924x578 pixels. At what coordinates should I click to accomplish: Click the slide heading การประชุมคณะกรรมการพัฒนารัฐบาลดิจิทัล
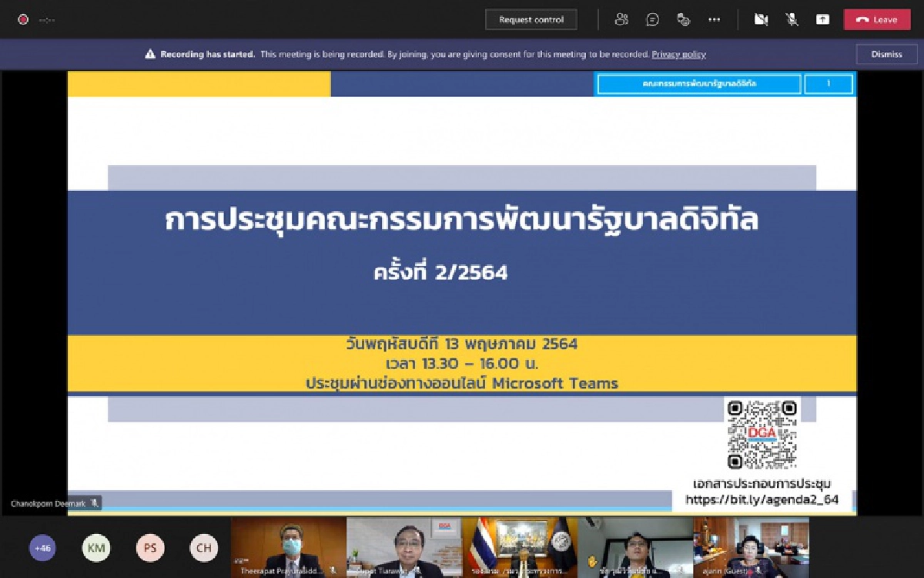coord(462,220)
